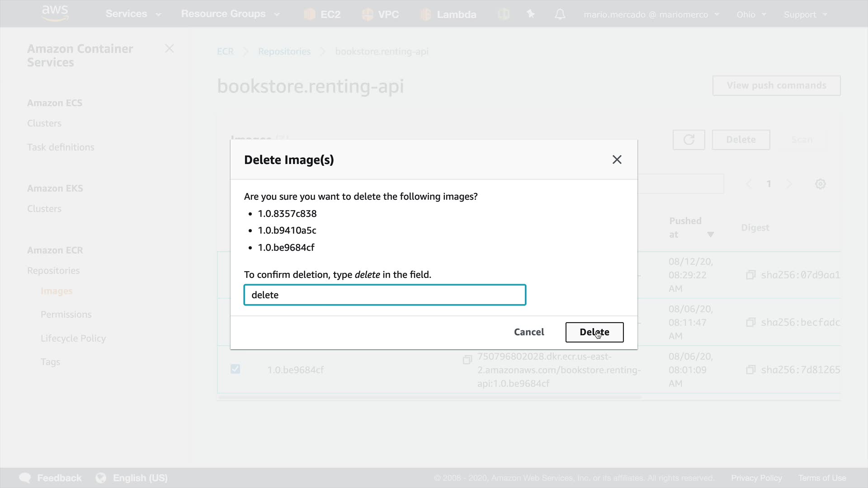Sort by Pushed at column arrow
This screenshot has height=488, width=868.
pos(710,235)
